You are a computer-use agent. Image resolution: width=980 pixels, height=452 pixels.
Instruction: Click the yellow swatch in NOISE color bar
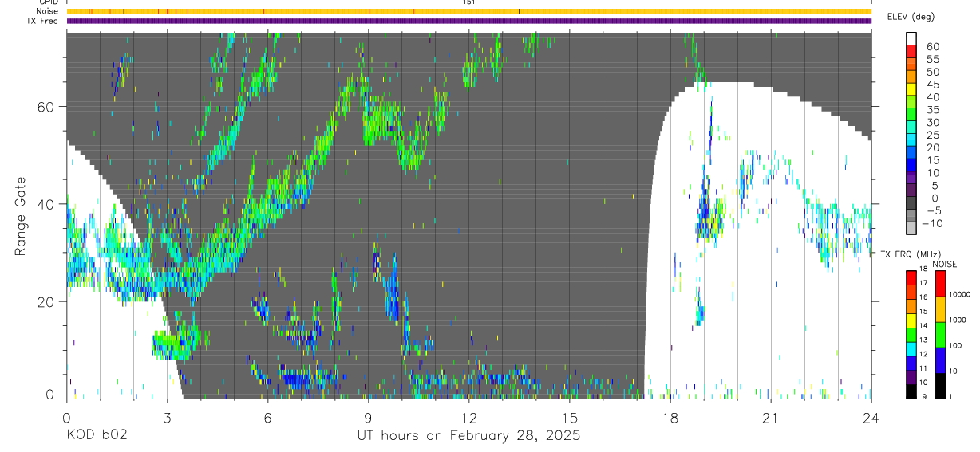[x=941, y=309]
